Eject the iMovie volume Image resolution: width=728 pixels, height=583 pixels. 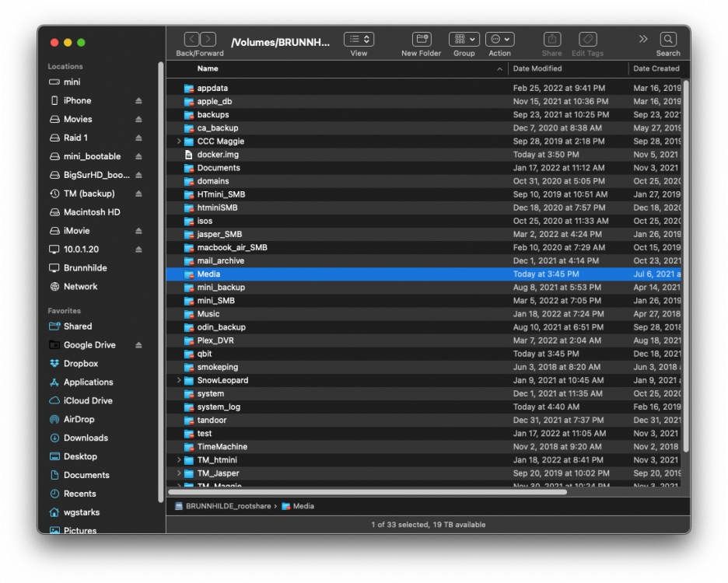click(138, 231)
